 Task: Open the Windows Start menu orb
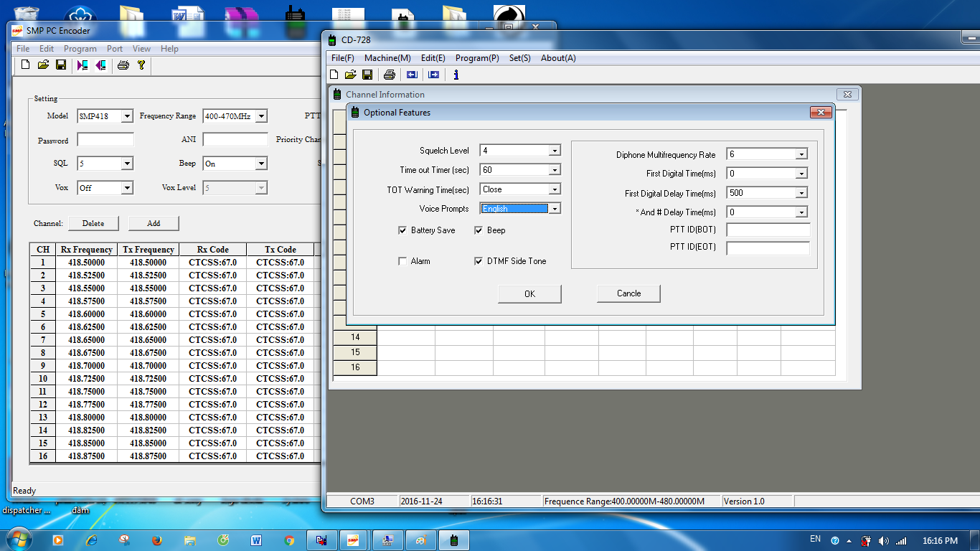[x=18, y=540]
